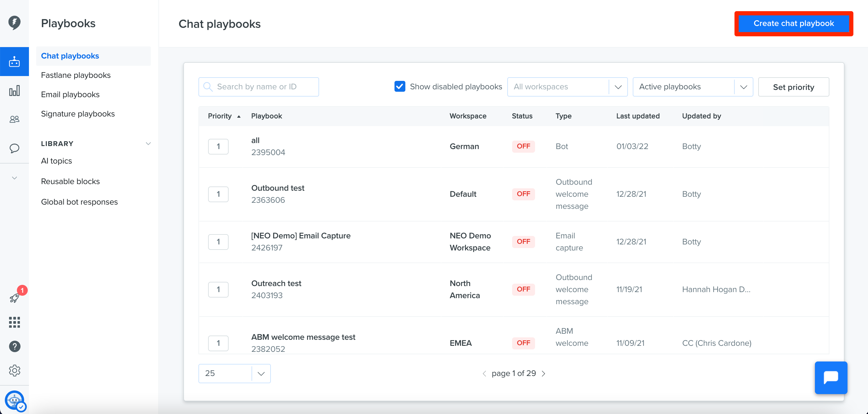Collapse the LIBRARY section chevron
868x414 pixels.
click(x=148, y=144)
